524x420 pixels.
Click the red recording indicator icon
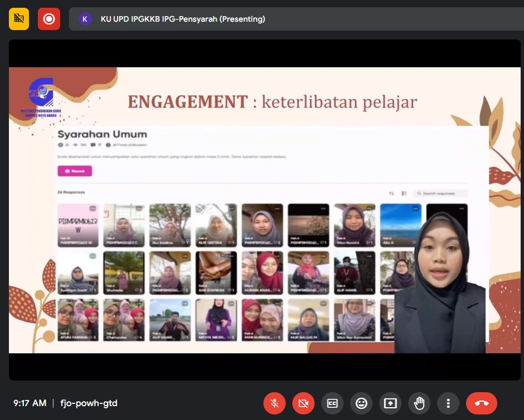coord(49,19)
